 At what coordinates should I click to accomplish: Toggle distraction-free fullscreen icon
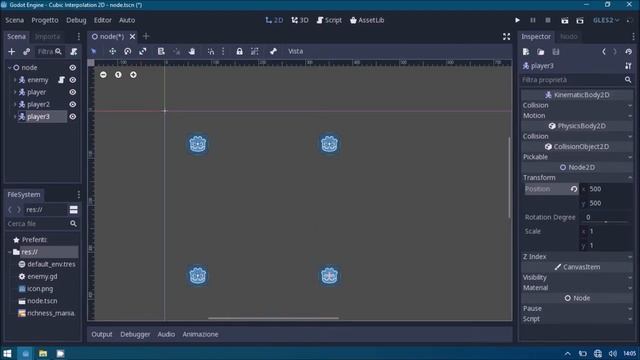pos(507,37)
